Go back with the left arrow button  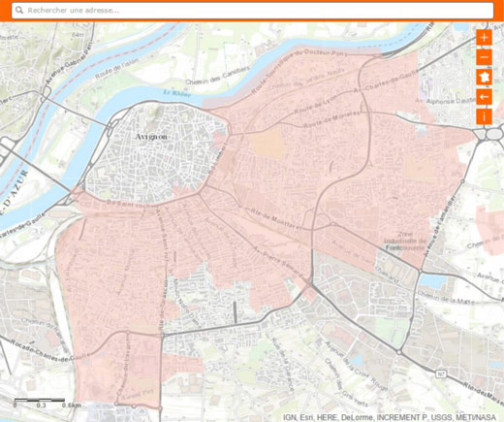click(484, 97)
